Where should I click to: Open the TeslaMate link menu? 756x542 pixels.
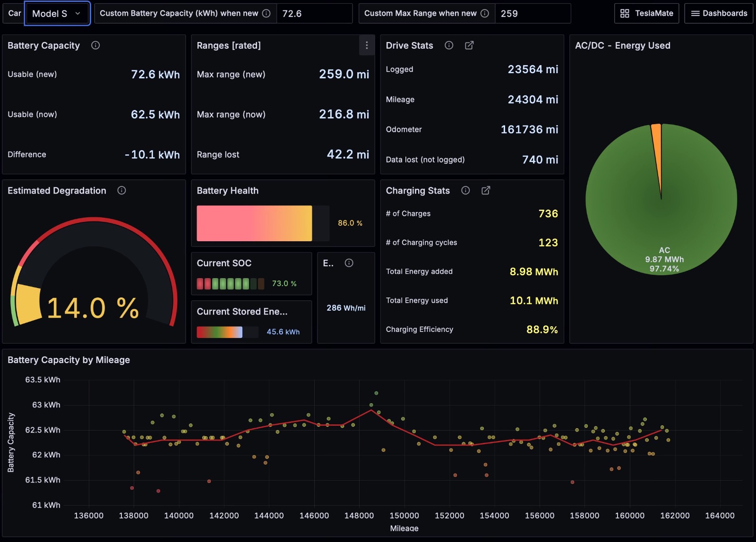(646, 13)
